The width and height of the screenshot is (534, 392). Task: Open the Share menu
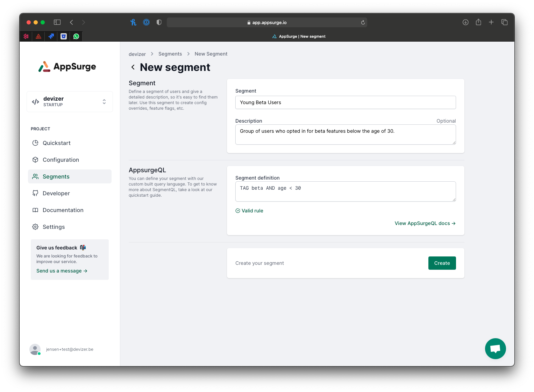tap(478, 22)
